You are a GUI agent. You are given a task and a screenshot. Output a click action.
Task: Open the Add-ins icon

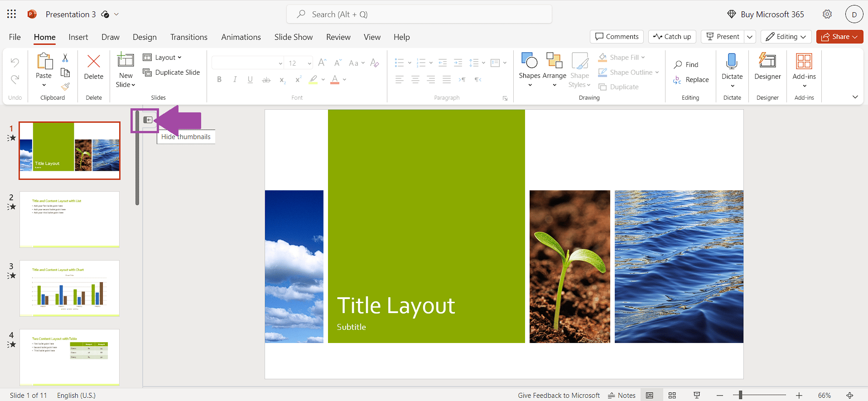pyautogui.click(x=804, y=61)
